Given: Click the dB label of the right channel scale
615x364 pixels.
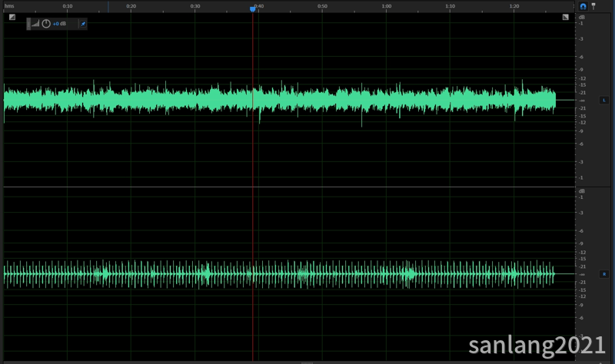Looking at the screenshot, I should pos(582,191).
